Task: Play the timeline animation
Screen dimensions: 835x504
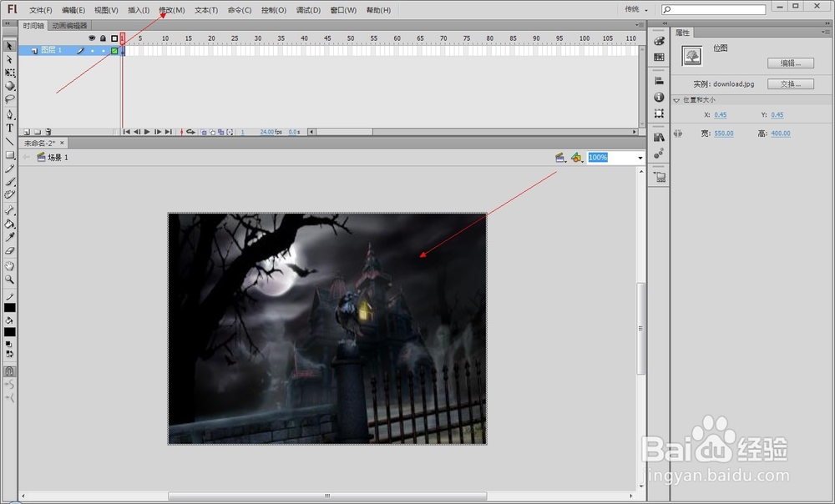Action: [147, 132]
